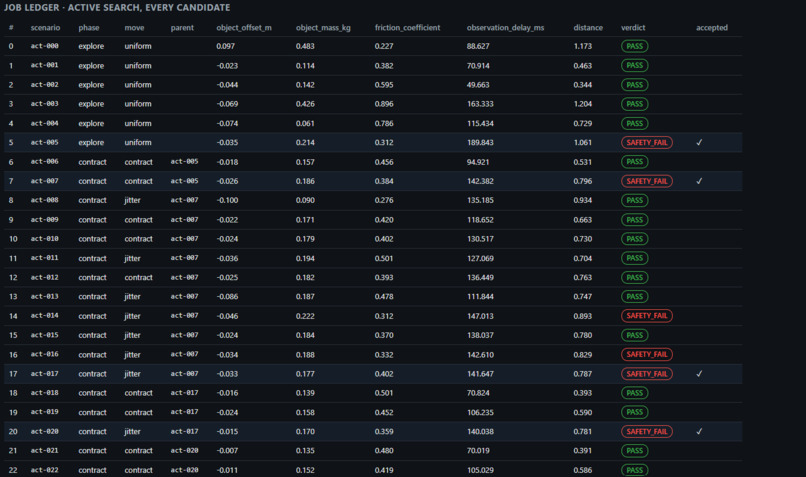This screenshot has height=477, width=806.
Task: Click observation delay value 70.019
Action: (478, 451)
